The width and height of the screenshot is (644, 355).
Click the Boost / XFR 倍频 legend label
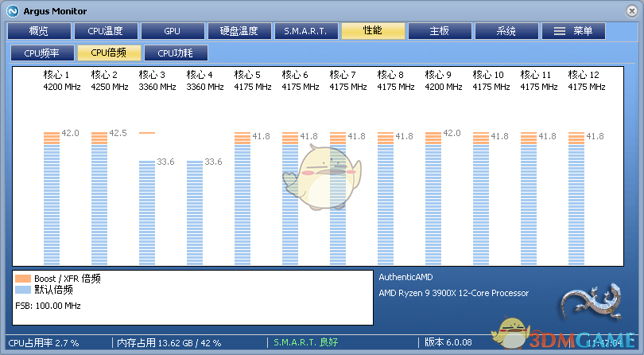pyautogui.click(x=68, y=279)
